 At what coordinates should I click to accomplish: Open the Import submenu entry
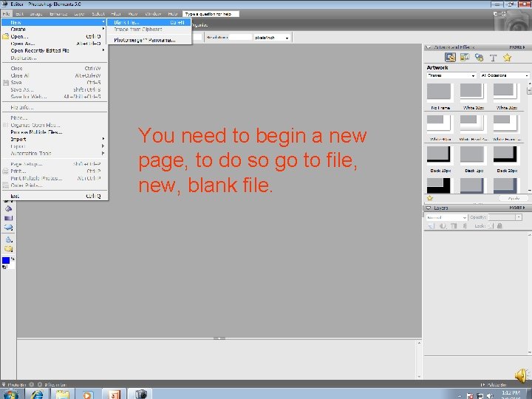[x=54, y=139]
